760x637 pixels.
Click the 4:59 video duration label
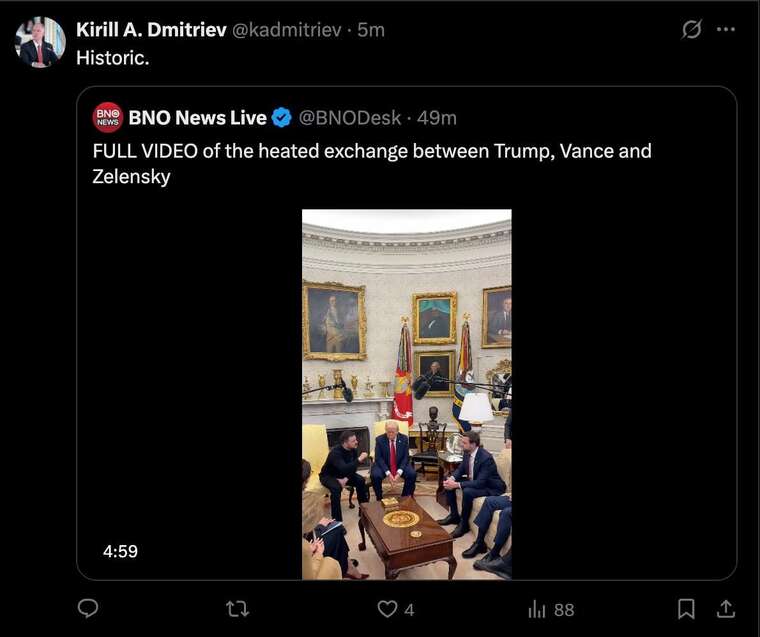[120, 551]
